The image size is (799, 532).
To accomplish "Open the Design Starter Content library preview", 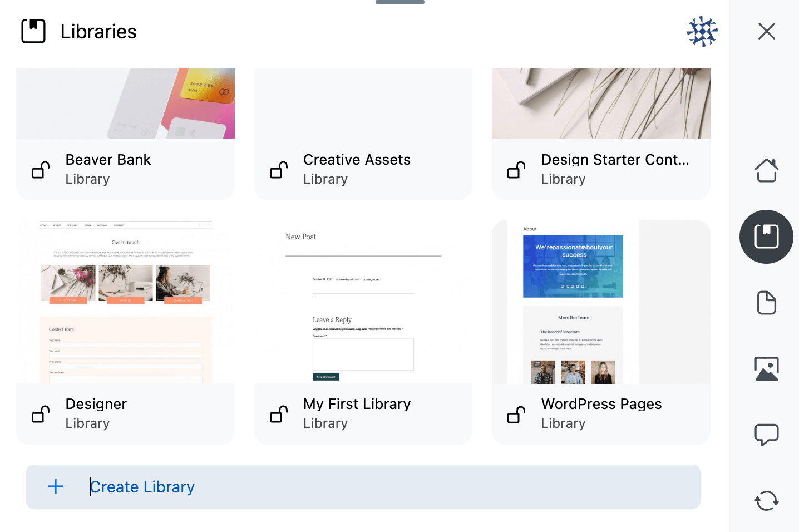I will (601, 103).
